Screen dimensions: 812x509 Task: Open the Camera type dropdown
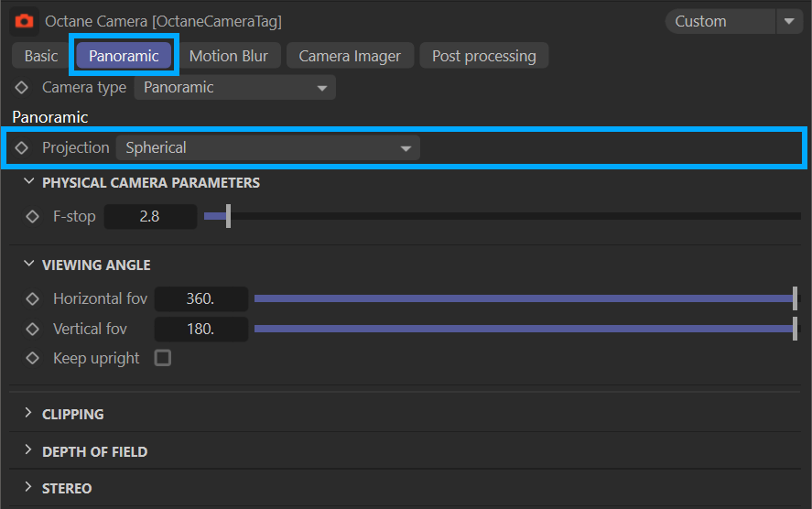[234, 88]
